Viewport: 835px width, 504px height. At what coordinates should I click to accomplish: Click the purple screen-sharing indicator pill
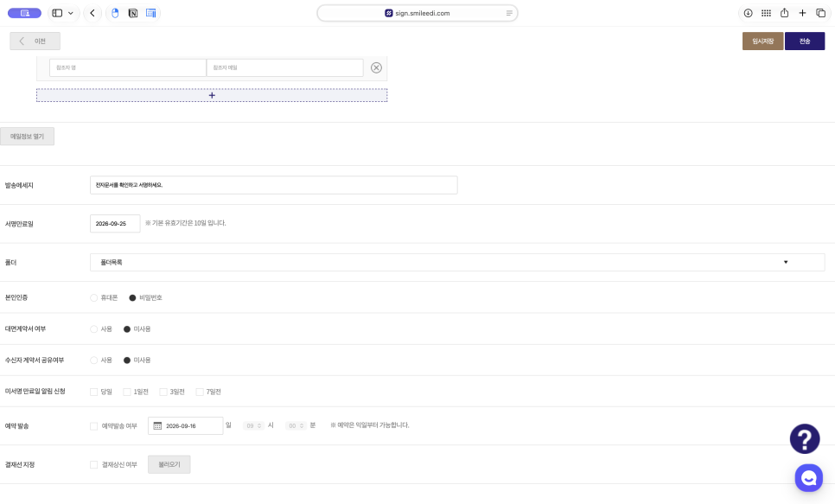click(24, 13)
